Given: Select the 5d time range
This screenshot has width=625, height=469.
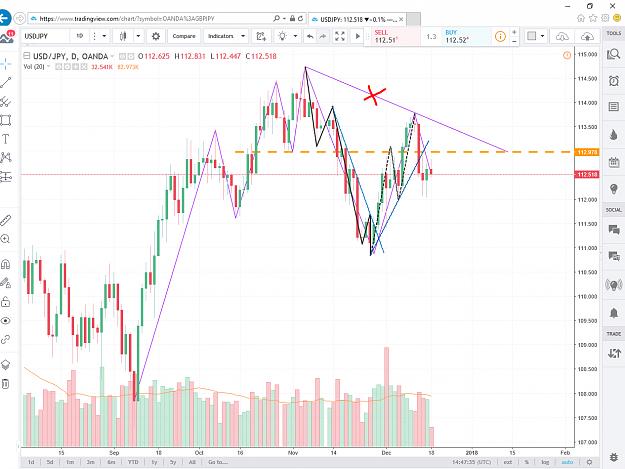Looking at the screenshot, I should (x=50, y=462).
